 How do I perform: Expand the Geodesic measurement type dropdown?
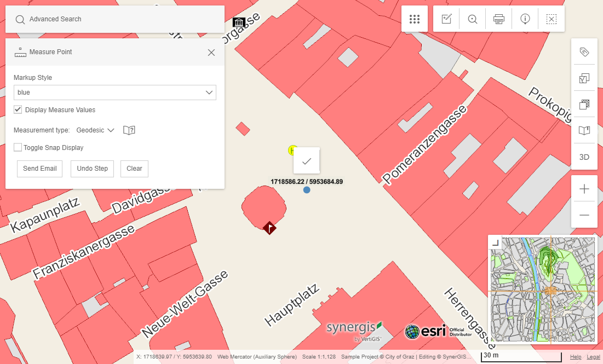click(95, 130)
